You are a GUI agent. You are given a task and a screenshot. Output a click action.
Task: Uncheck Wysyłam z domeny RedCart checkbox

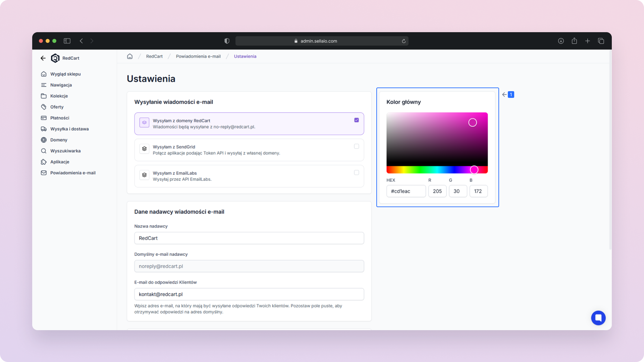point(357,120)
